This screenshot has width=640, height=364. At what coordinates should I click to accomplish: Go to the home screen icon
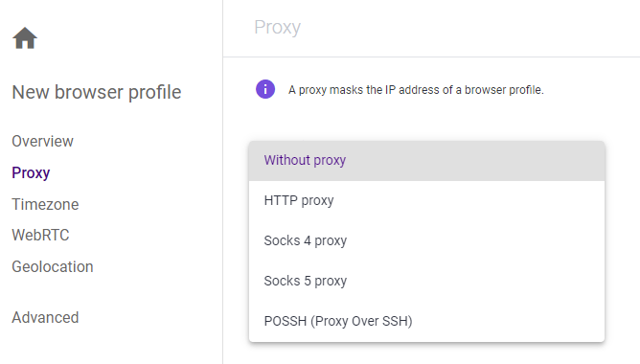coord(25,38)
